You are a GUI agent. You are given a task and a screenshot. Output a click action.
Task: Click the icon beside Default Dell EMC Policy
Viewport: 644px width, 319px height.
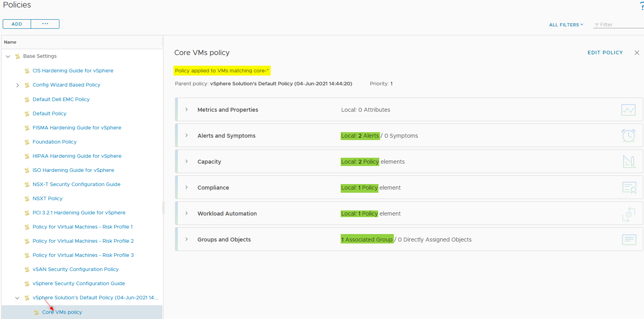(27, 100)
